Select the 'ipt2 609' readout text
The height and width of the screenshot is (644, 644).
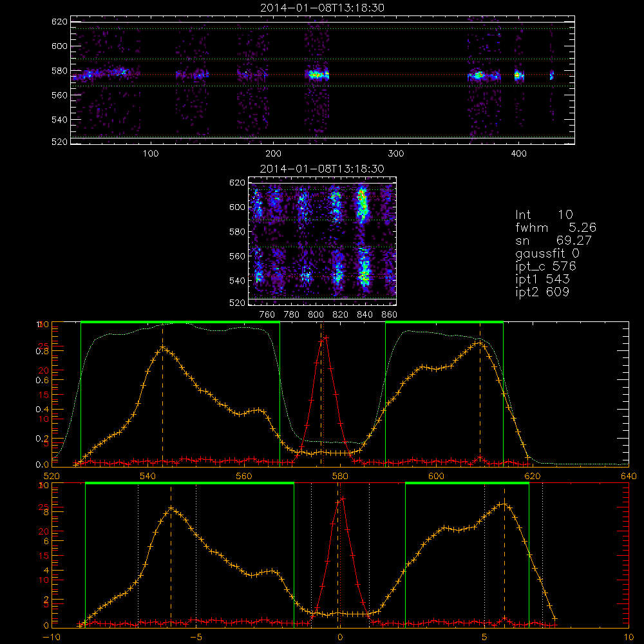pos(542,292)
